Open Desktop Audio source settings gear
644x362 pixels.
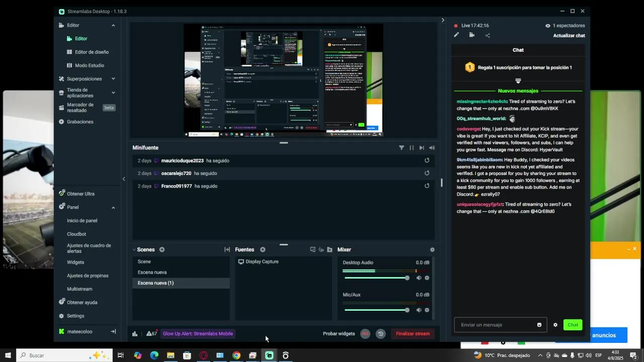coord(427,278)
